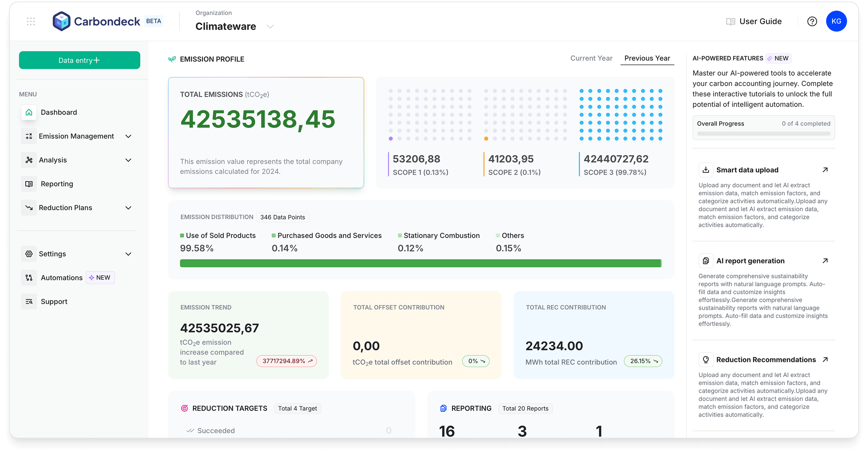Click the Dashboard home icon

(29, 112)
